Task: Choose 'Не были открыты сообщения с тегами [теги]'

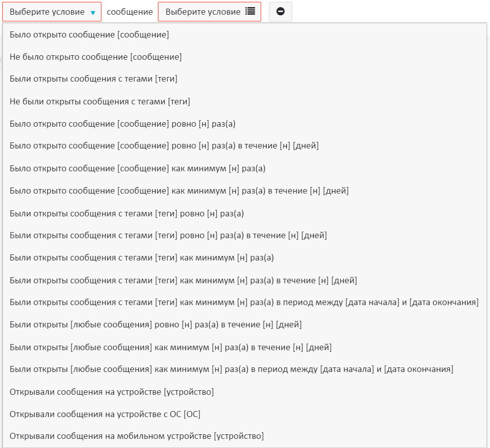Action: coord(100,102)
